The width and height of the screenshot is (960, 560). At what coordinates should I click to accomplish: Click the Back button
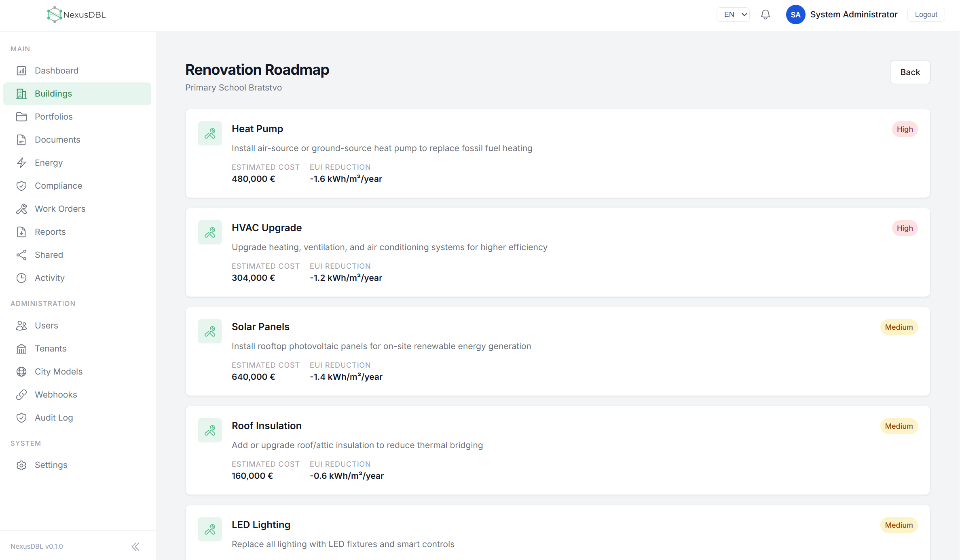[x=910, y=72]
